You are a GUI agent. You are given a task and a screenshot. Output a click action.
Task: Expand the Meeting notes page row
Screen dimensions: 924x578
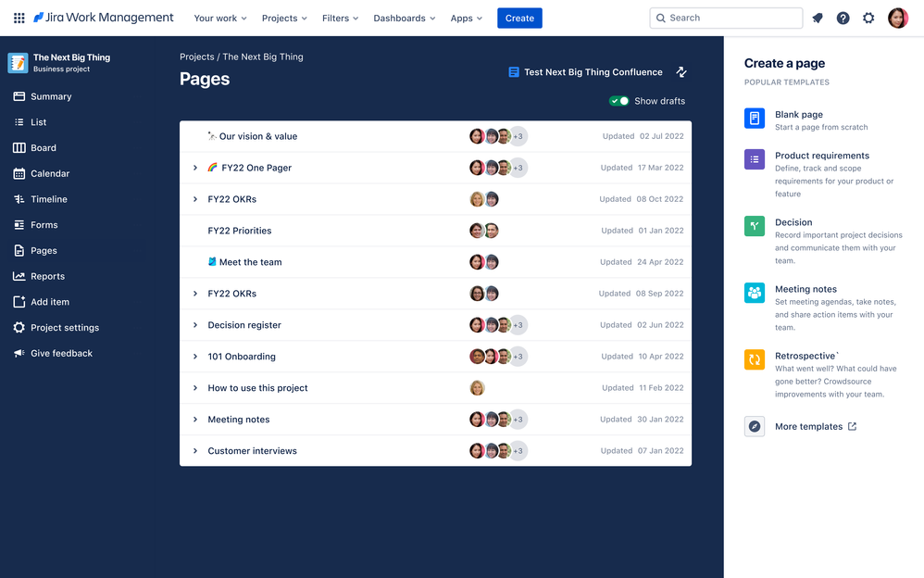point(195,420)
